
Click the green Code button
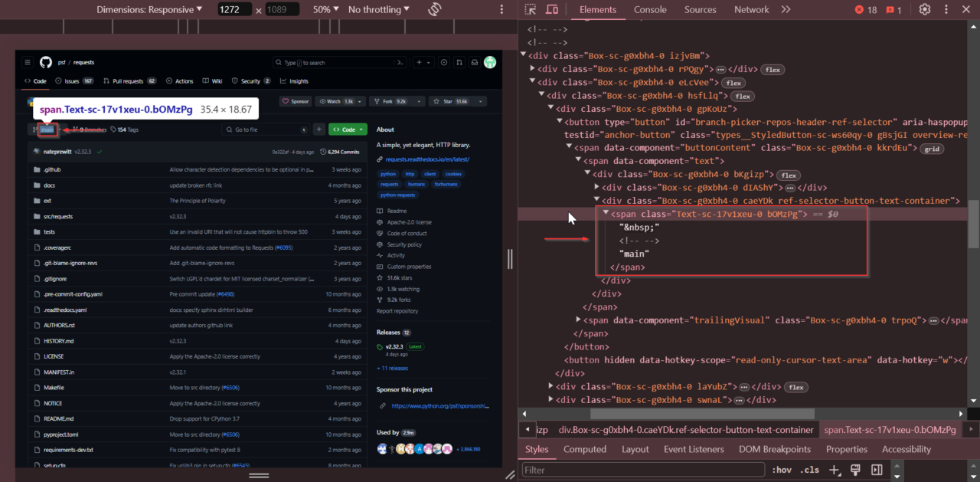click(348, 130)
